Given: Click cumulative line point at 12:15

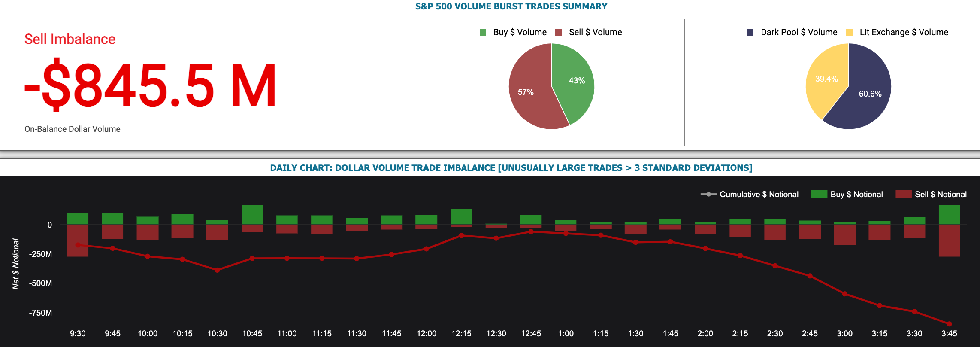Looking at the screenshot, I should (x=461, y=235).
